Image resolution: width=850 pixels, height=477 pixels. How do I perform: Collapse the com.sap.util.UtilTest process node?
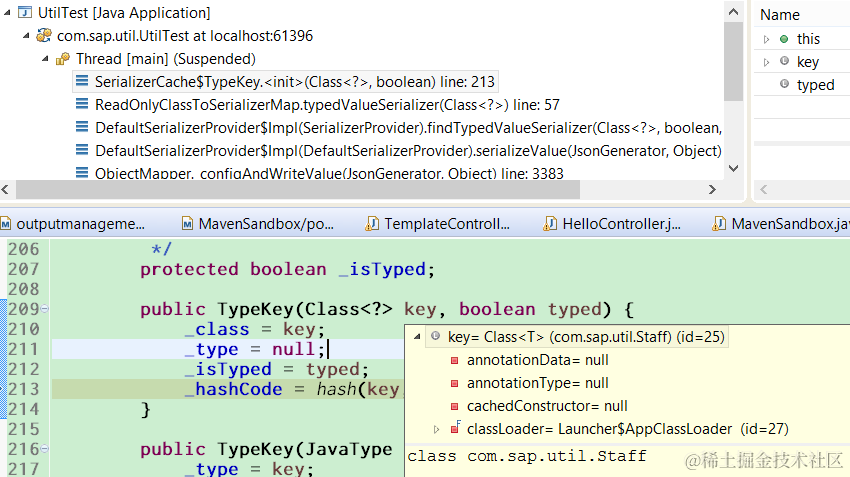pos(26,36)
